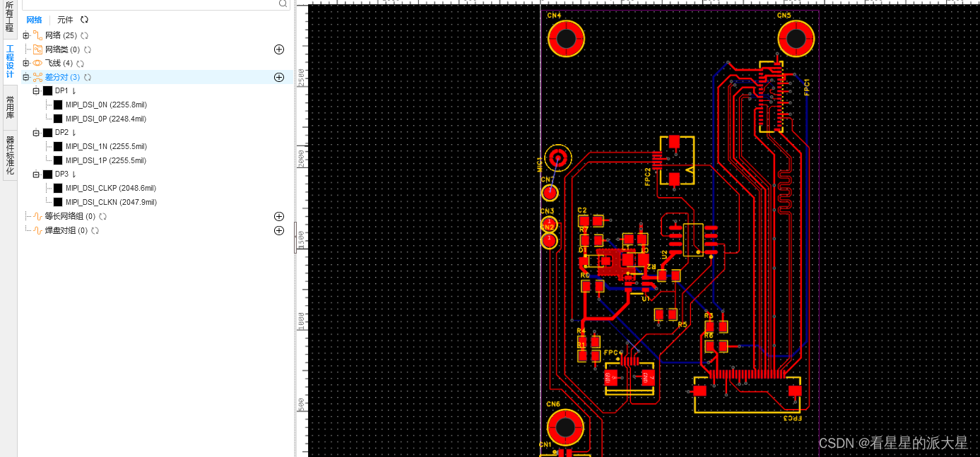This screenshot has width=980, height=457.
Task: Click the CN6 mounting hole on PCB
Action: coord(566,427)
